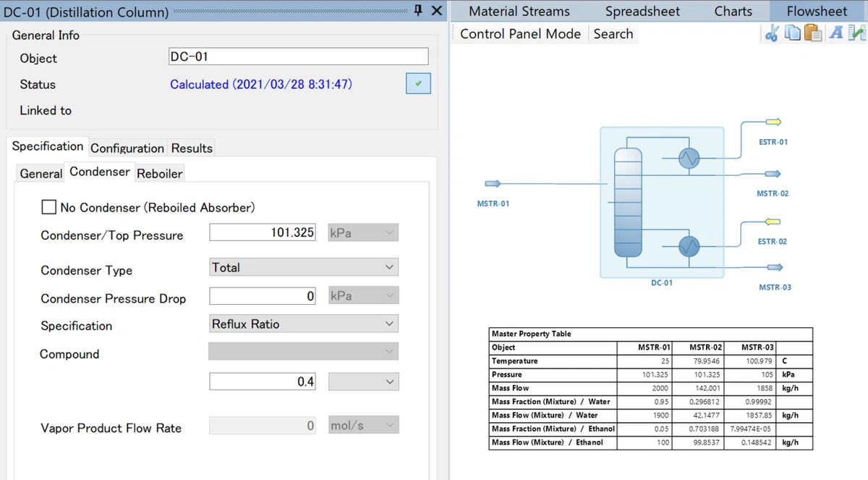Open the Spreadsheet tab
Screen dimensions: 868x480
pyautogui.click(x=642, y=11)
